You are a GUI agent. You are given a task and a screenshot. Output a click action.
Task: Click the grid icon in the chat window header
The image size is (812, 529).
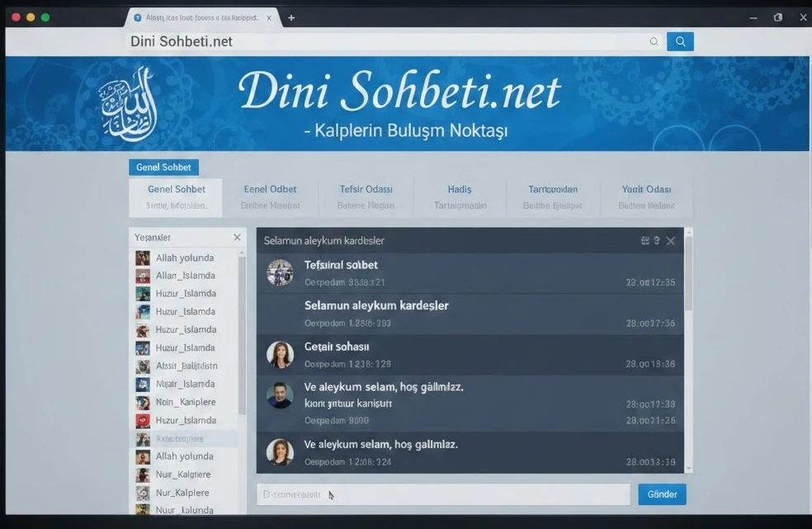tap(644, 240)
